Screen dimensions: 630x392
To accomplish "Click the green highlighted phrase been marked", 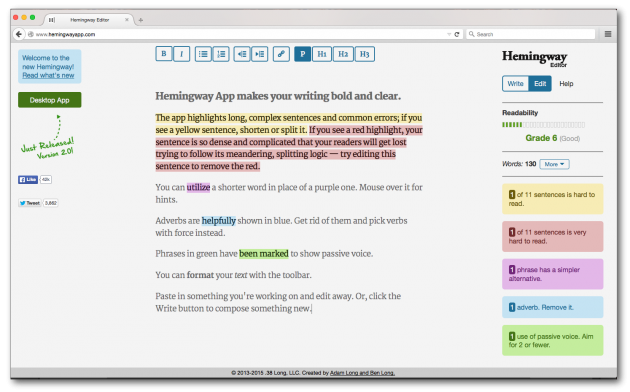I will click(x=264, y=253).
